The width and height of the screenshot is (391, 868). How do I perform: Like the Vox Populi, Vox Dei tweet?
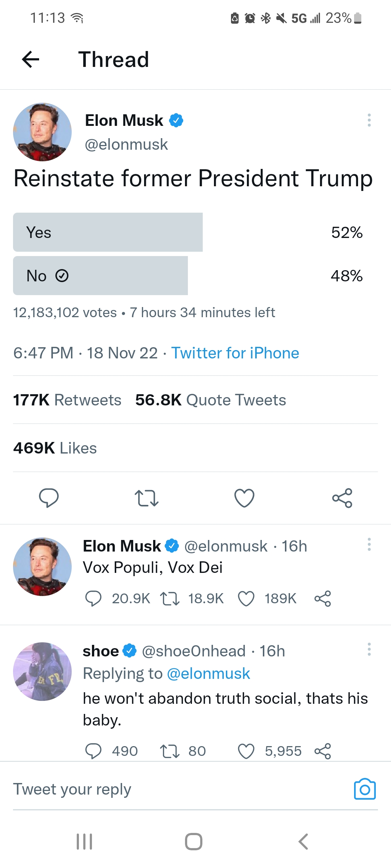246,599
